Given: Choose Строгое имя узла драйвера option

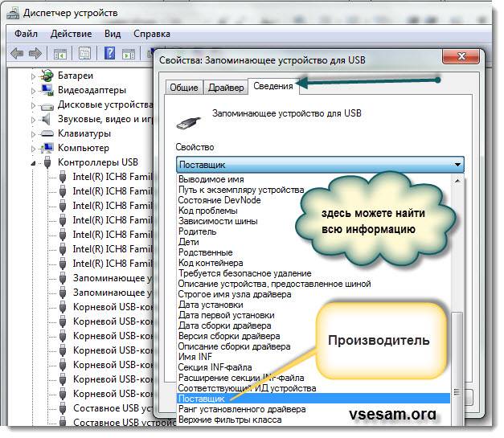Looking at the screenshot, I should [x=235, y=294].
